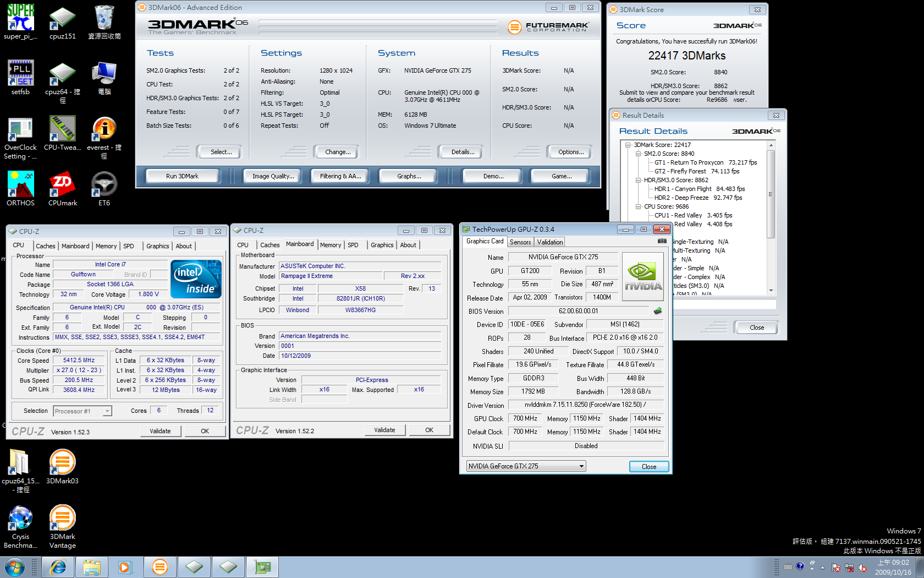This screenshot has height=578, width=924.
Task: Click the Internet Explorer taskbar icon
Action: coord(58,566)
